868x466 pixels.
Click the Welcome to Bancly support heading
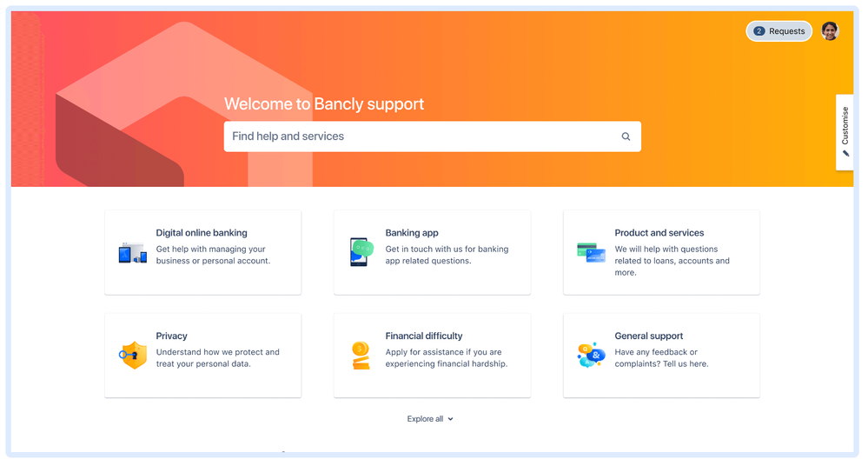pos(324,103)
